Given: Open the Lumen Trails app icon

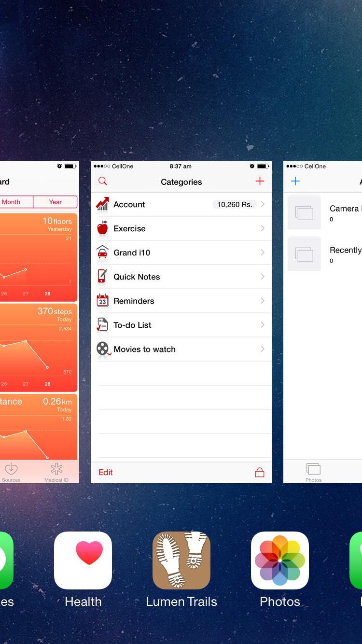Looking at the screenshot, I should pyautogui.click(x=181, y=560).
